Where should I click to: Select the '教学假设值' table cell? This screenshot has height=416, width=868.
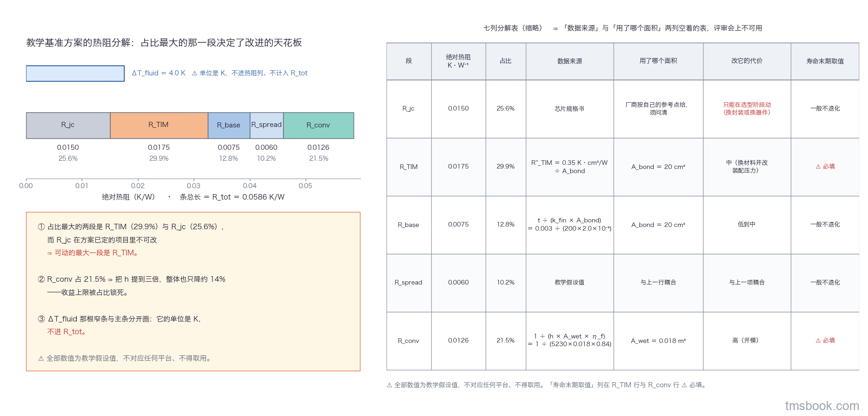point(570,283)
